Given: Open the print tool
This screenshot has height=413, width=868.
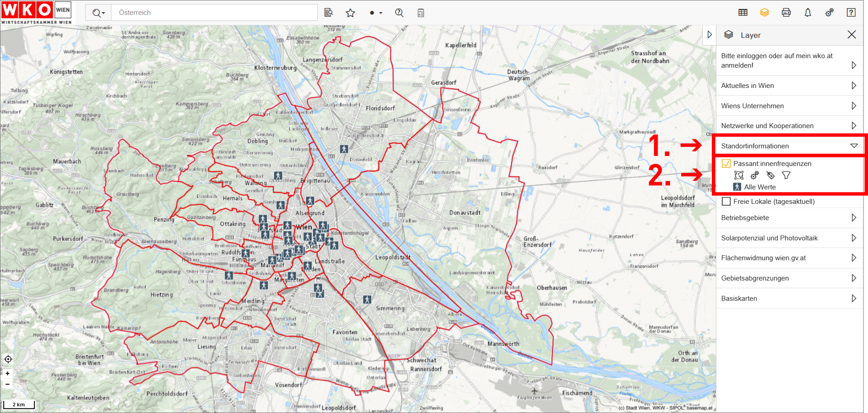Looking at the screenshot, I should 786,13.
